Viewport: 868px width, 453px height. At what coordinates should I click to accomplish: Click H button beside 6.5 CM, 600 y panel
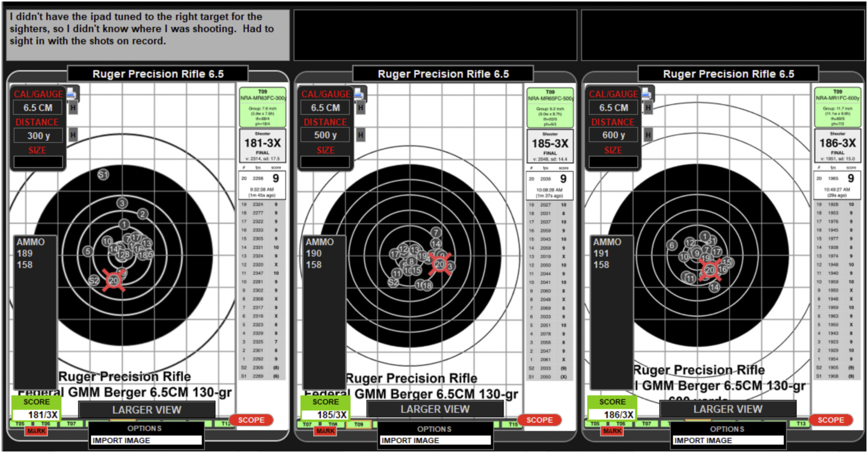tap(648, 108)
